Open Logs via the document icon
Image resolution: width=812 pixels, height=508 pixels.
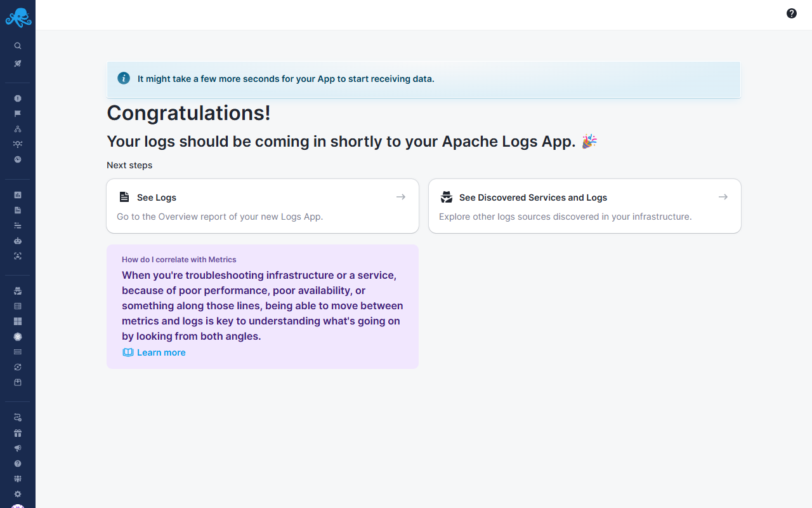coord(18,210)
